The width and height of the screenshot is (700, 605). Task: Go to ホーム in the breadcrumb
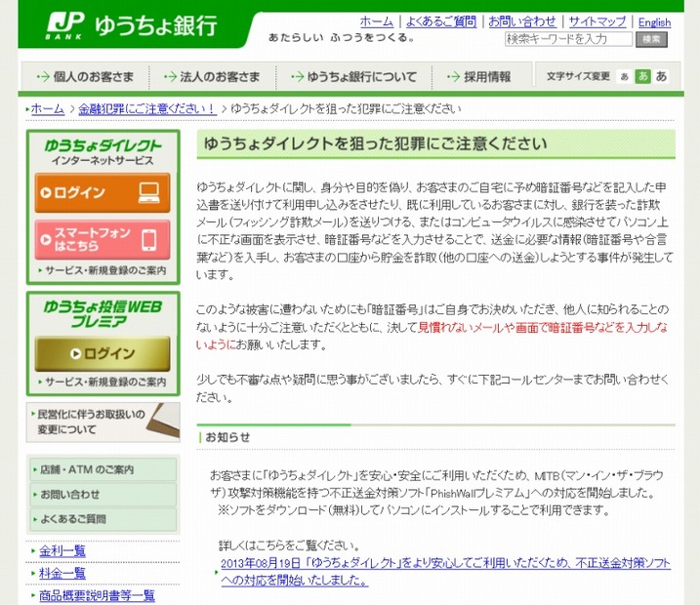pyautogui.click(x=47, y=109)
